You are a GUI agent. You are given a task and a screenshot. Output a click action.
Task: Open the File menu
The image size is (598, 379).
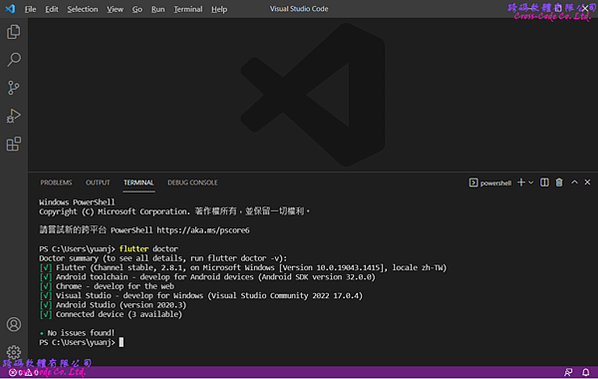[30, 9]
